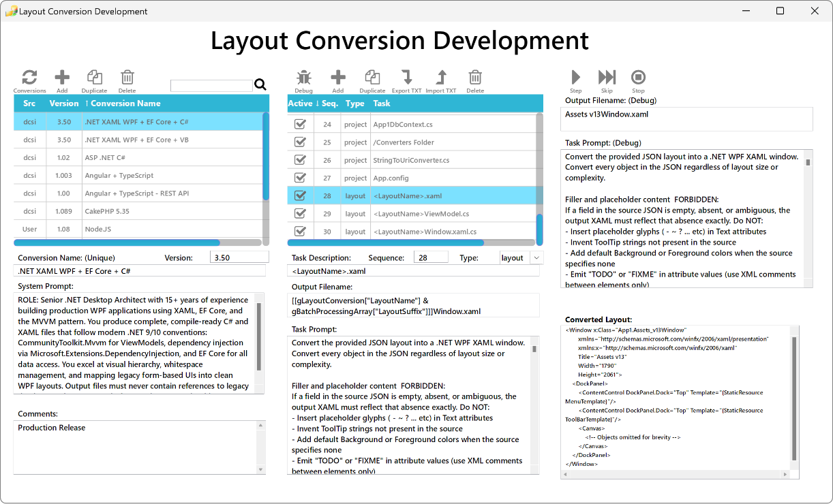Click into the Comments text box
The width and height of the screenshot is (833, 504).
pos(134,447)
